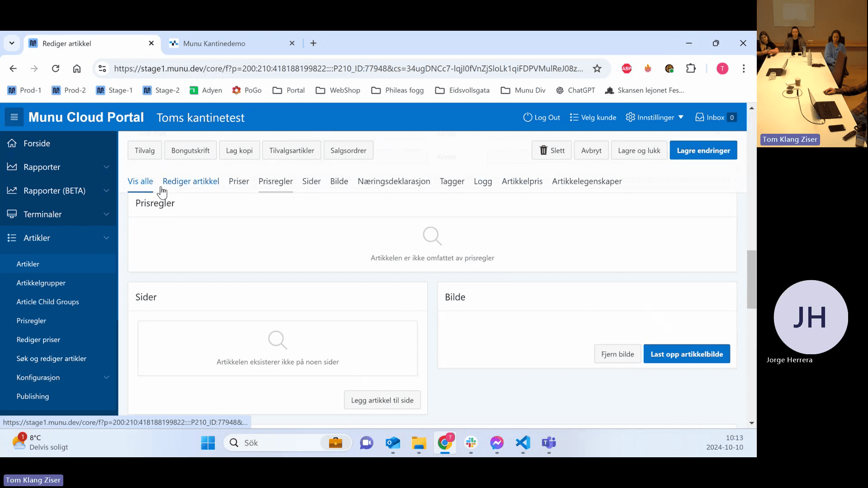Click the Windows Start button

click(208, 443)
